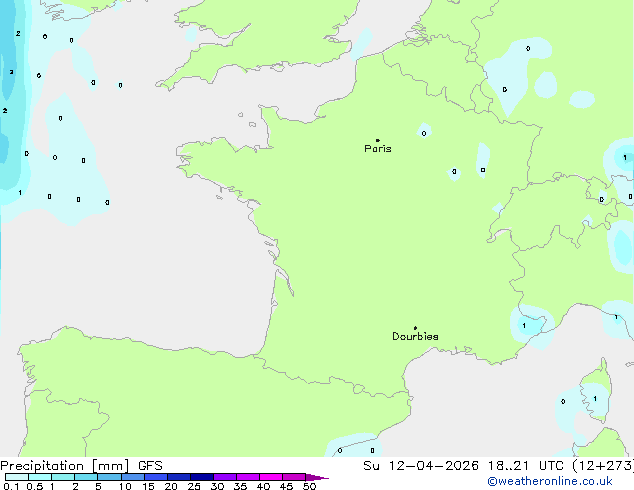This screenshot has height=490, width=634.
Task: Pick the dark blue swatch above label 25
Action: coord(202,477)
